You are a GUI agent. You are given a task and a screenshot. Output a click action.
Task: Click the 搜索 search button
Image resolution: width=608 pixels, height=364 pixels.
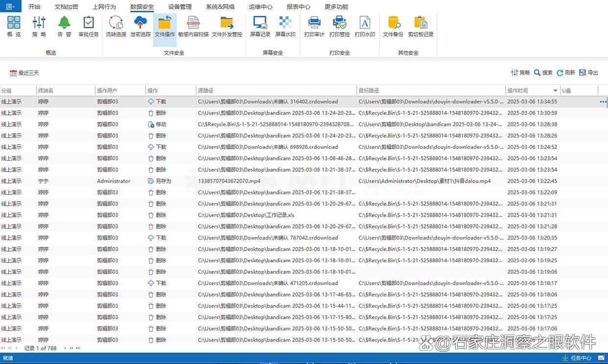point(543,72)
